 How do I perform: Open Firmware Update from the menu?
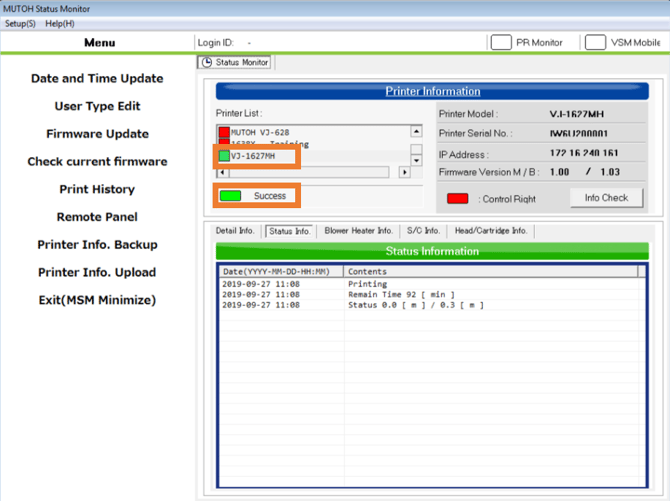tap(97, 134)
